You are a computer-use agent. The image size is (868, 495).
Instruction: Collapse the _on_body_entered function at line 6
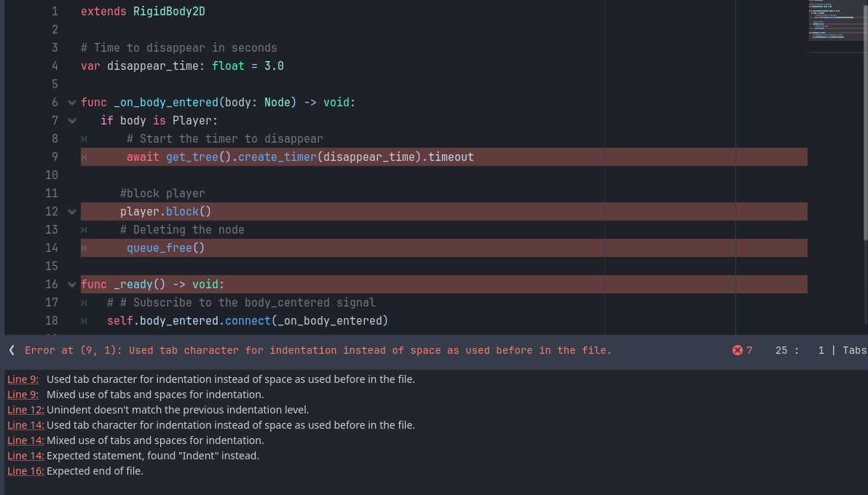[72, 103]
